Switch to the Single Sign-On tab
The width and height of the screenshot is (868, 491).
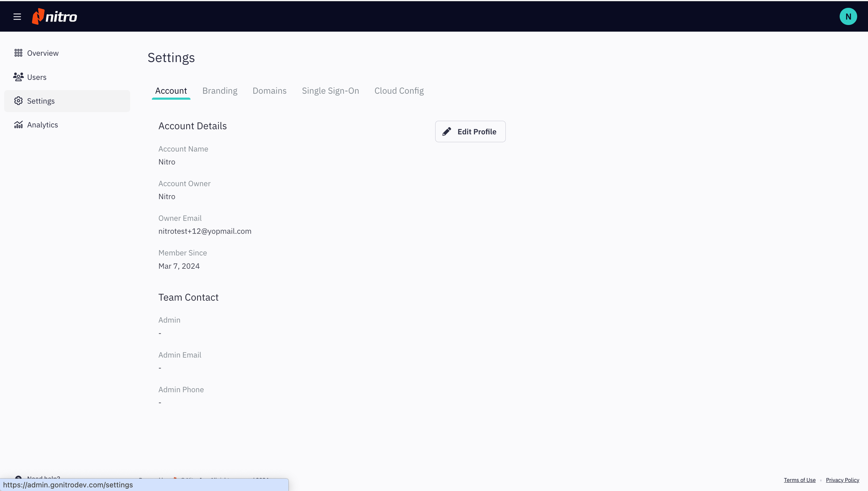(x=330, y=90)
